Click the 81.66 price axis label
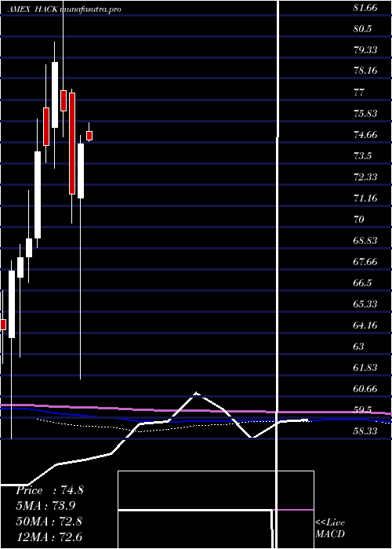This screenshot has width=392, height=549. [365, 7]
